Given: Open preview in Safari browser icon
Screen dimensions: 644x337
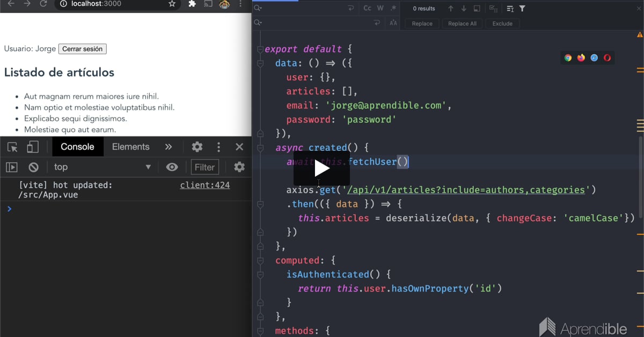Looking at the screenshot, I should click(x=594, y=58).
